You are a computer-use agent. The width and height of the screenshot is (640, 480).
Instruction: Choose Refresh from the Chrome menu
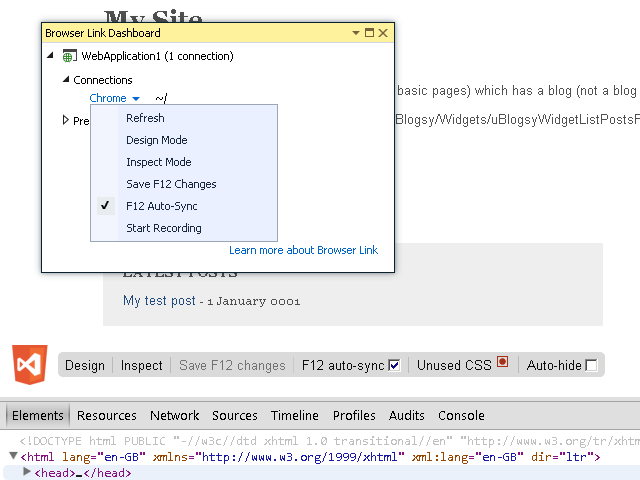[145, 118]
